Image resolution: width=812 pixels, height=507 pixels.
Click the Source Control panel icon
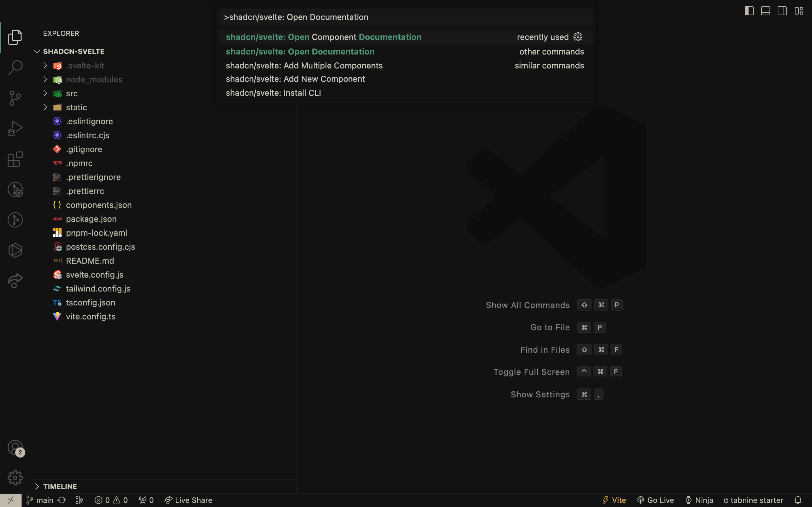click(x=15, y=98)
